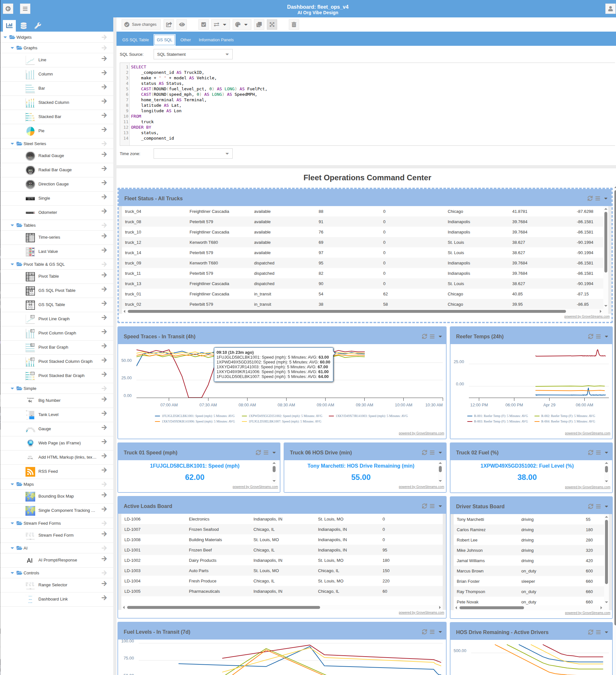Open 1FUJGLD58CLBK1001 Speed (mph) link

[195, 466]
